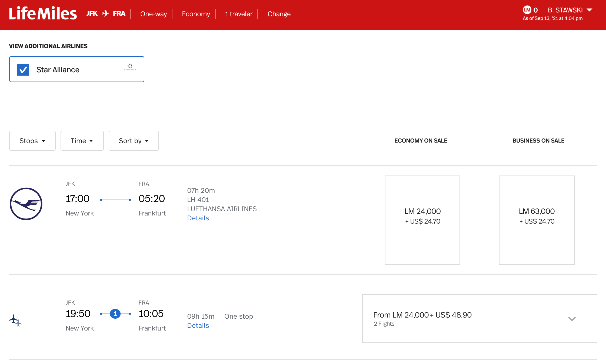The height and width of the screenshot is (364, 606).
Task: Click the 10:05 arrival time
Action: pyautogui.click(x=151, y=314)
